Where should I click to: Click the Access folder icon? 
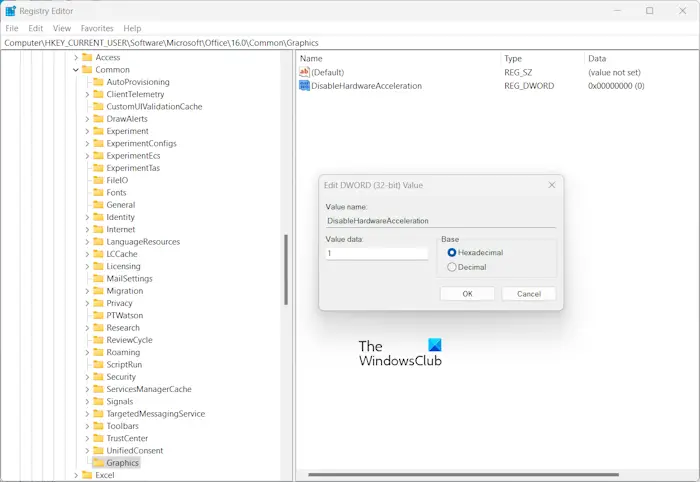[88, 58]
